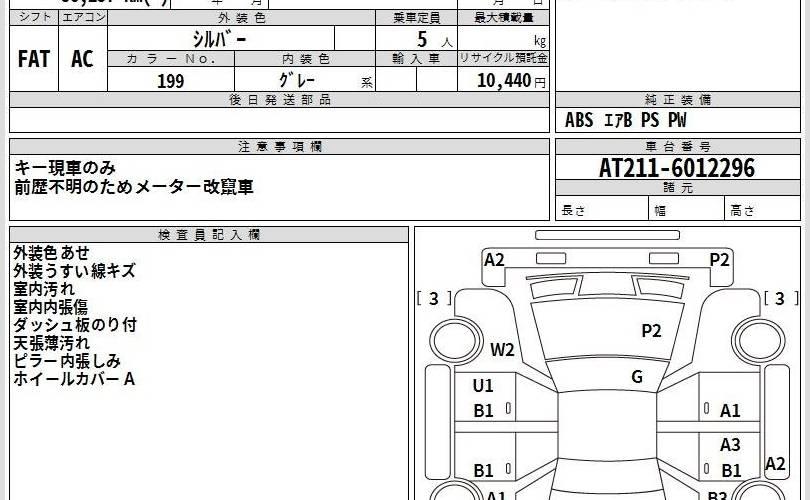Click the シルバー exterior color field
This screenshot has width=810, height=500.
pos(221,40)
